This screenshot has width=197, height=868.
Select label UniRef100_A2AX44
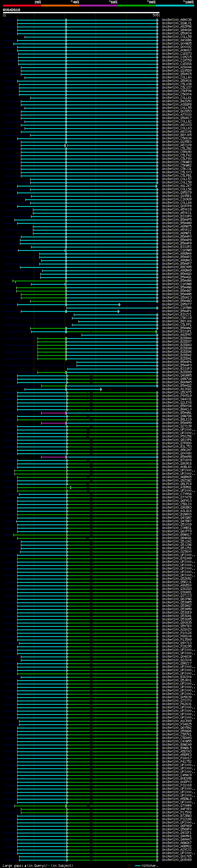(177, 67)
